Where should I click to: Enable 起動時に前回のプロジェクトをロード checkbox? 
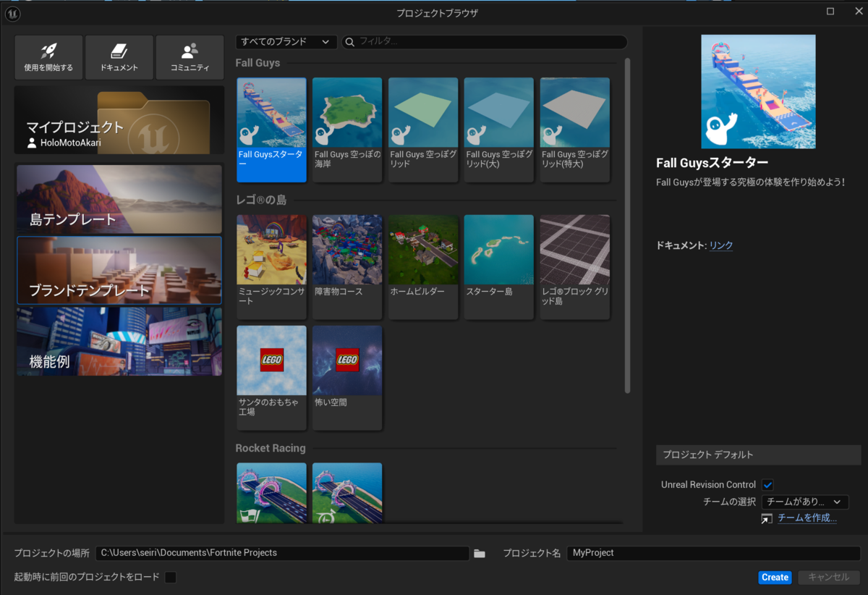171,577
